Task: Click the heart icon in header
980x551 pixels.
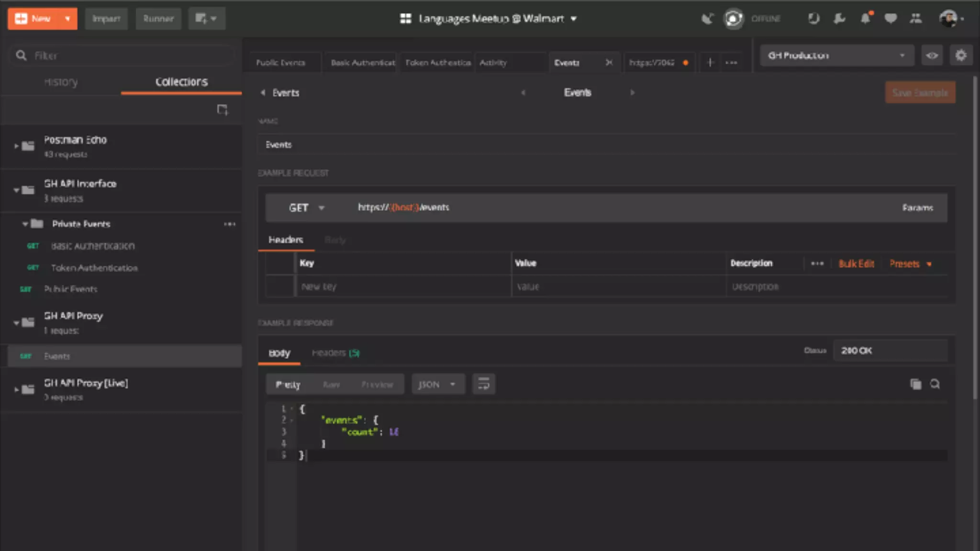Action: pos(890,19)
